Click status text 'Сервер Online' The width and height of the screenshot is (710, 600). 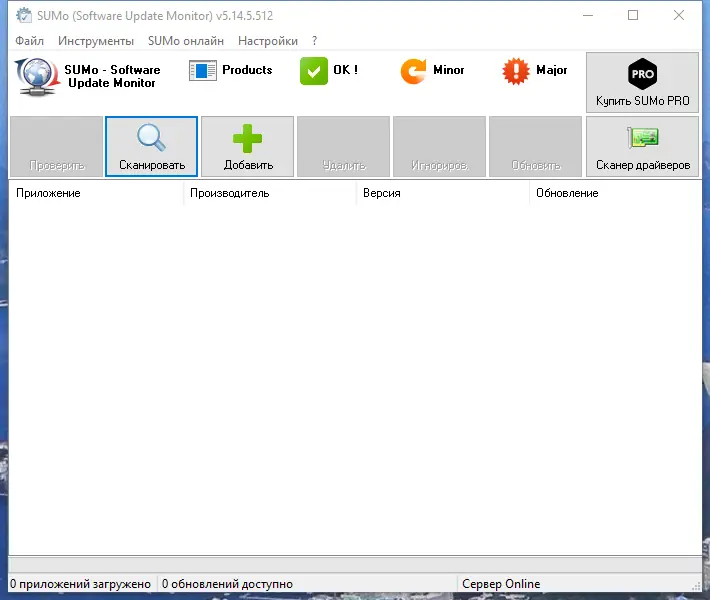(501, 584)
